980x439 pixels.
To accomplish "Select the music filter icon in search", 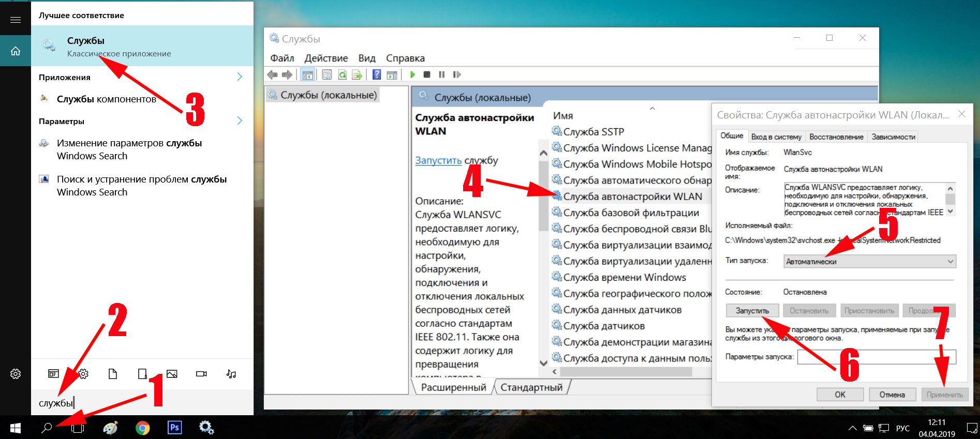I will point(231,374).
